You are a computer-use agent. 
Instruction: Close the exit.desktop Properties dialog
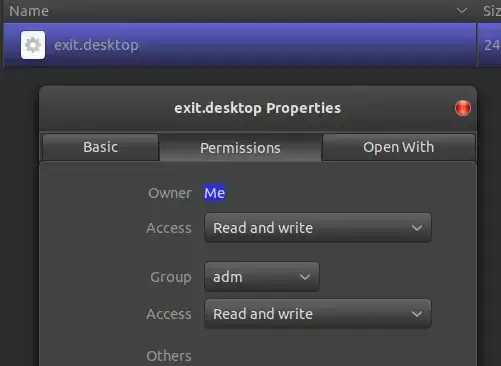pyautogui.click(x=463, y=108)
